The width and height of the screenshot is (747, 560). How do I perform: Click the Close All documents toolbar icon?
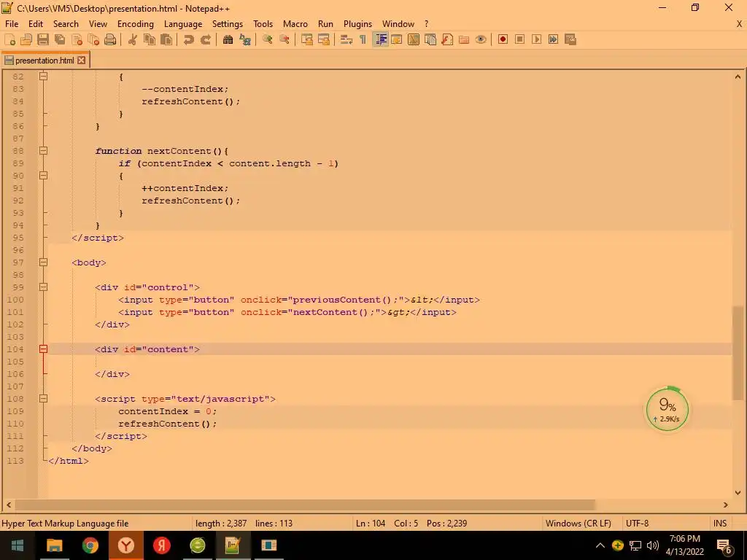[x=93, y=39]
